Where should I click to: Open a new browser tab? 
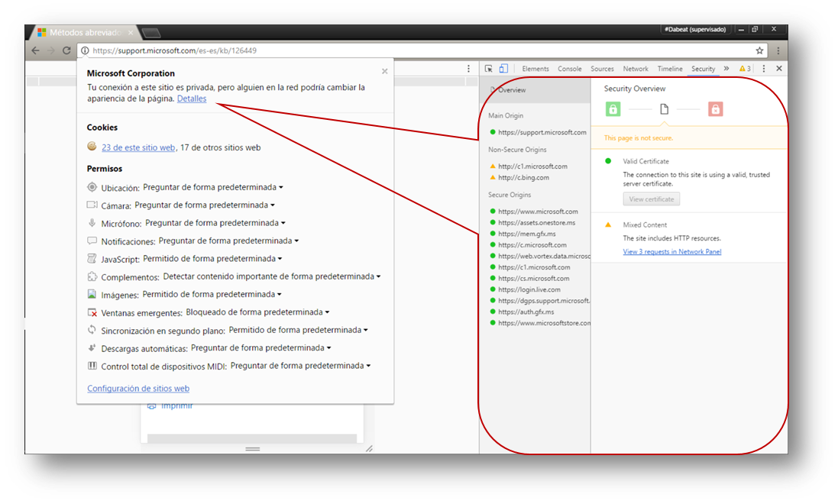pyautogui.click(x=152, y=33)
